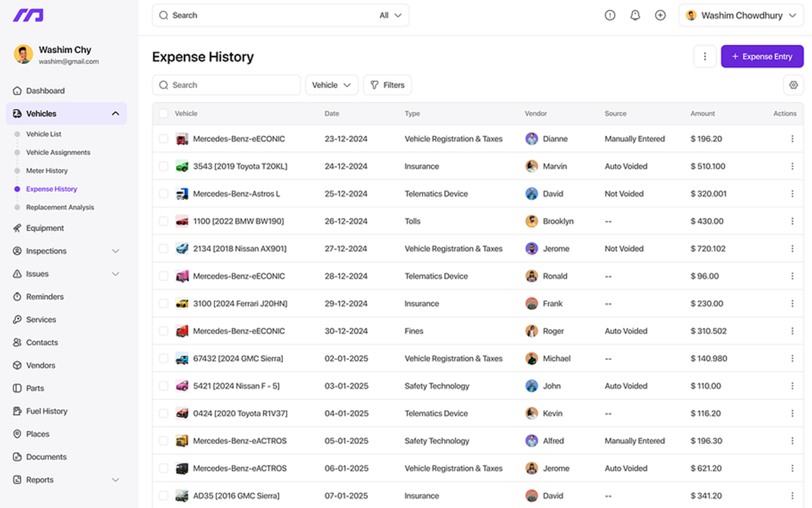Image resolution: width=812 pixels, height=508 pixels.
Task: Click the three-dot menu beside Expense Entry
Action: pos(705,57)
